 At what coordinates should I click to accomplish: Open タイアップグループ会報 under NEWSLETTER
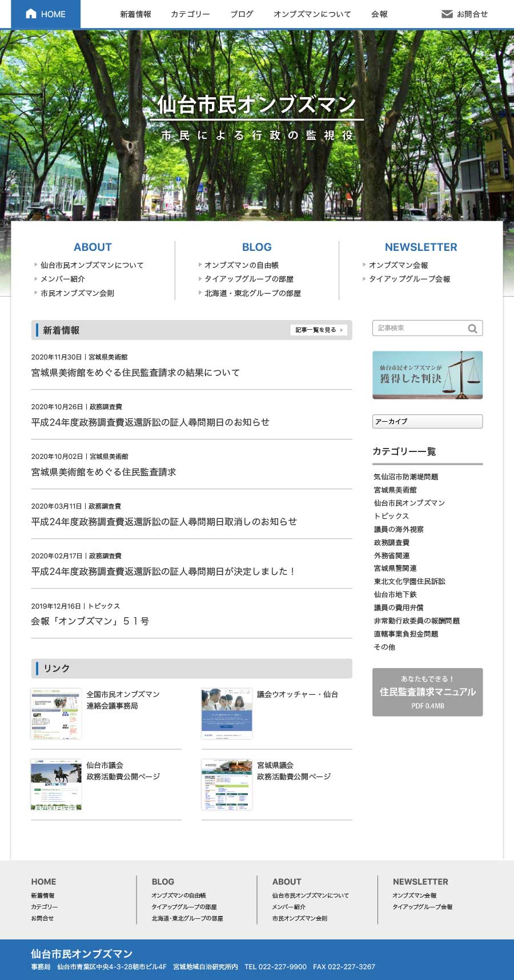pyautogui.click(x=409, y=279)
